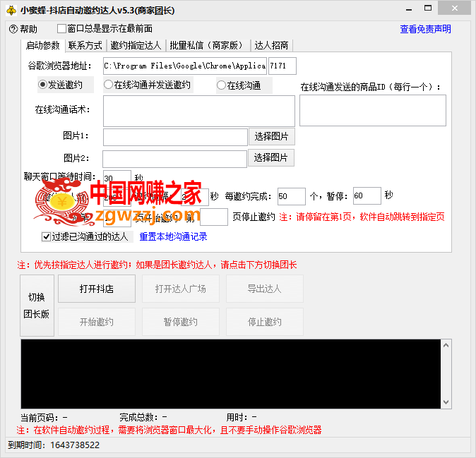Toggle 过滤已沟通过的达人 checkbox
The image size is (476, 458).
pos(46,236)
